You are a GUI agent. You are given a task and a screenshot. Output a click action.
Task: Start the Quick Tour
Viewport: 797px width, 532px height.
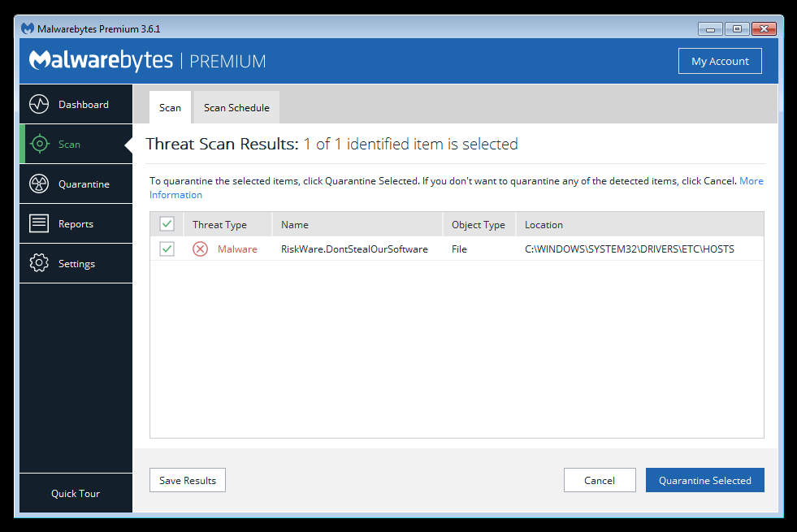tap(76, 494)
